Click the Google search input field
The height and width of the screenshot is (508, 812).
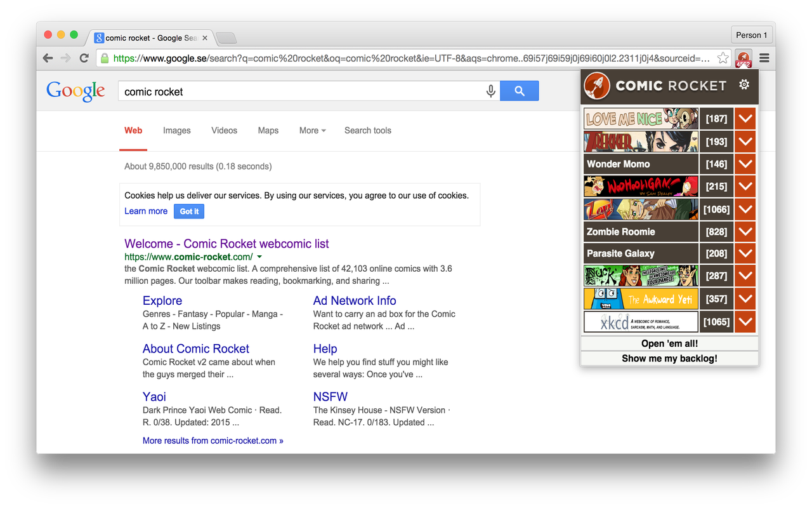[301, 91]
